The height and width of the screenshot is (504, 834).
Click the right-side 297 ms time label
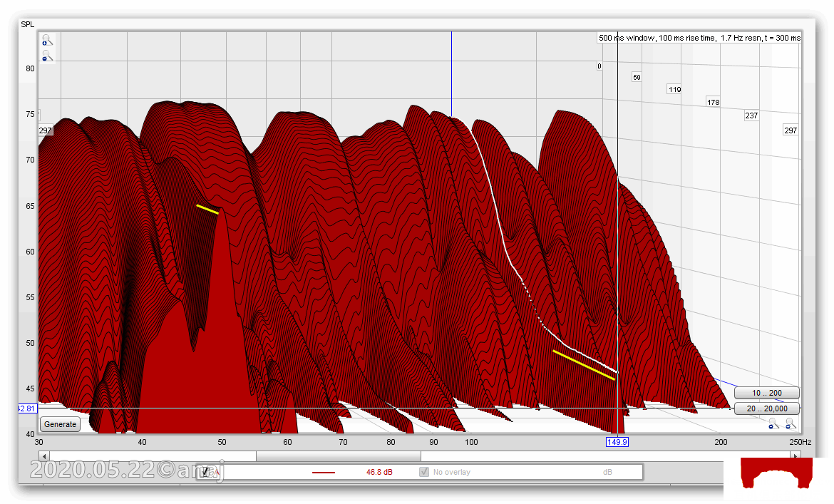pos(791,130)
